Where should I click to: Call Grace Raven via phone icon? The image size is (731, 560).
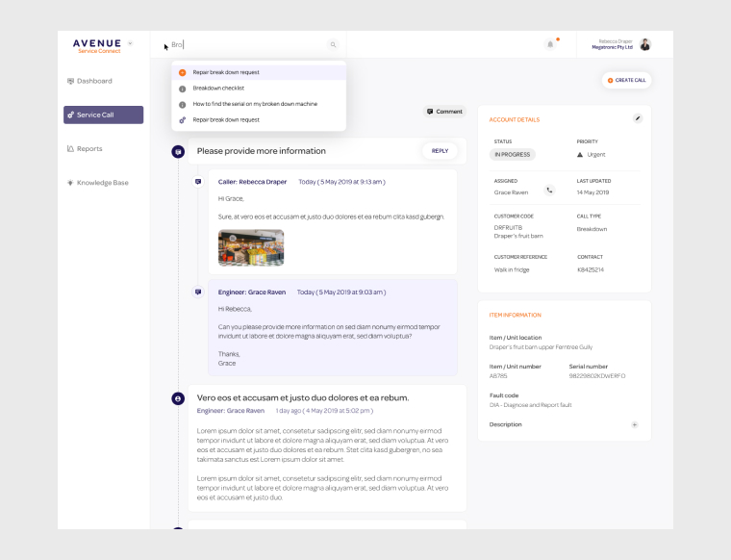[x=549, y=191]
